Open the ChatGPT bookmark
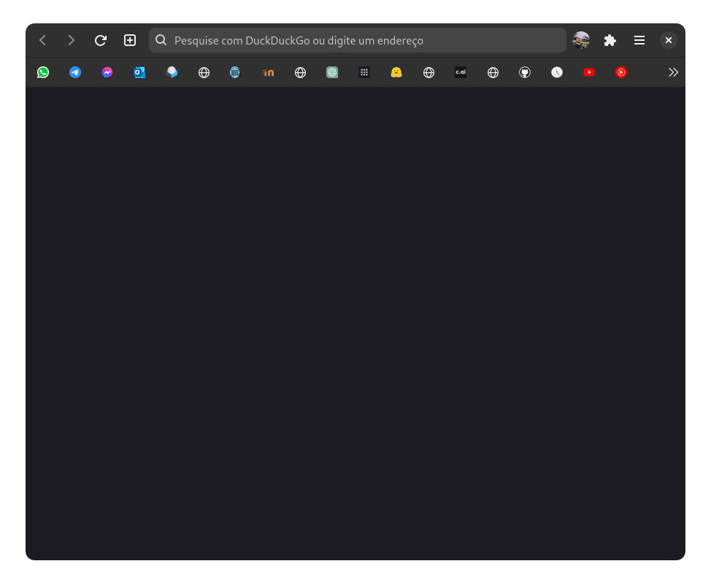 (332, 72)
